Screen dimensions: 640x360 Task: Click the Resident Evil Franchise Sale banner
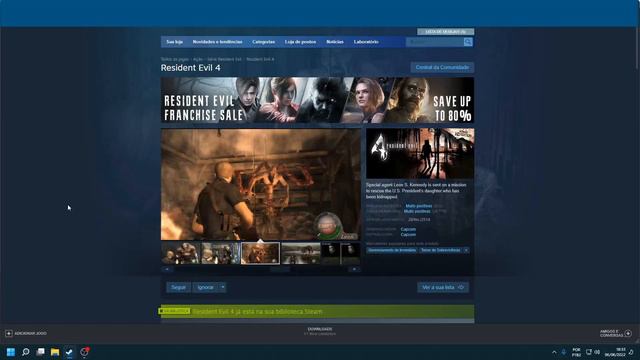click(317, 100)
